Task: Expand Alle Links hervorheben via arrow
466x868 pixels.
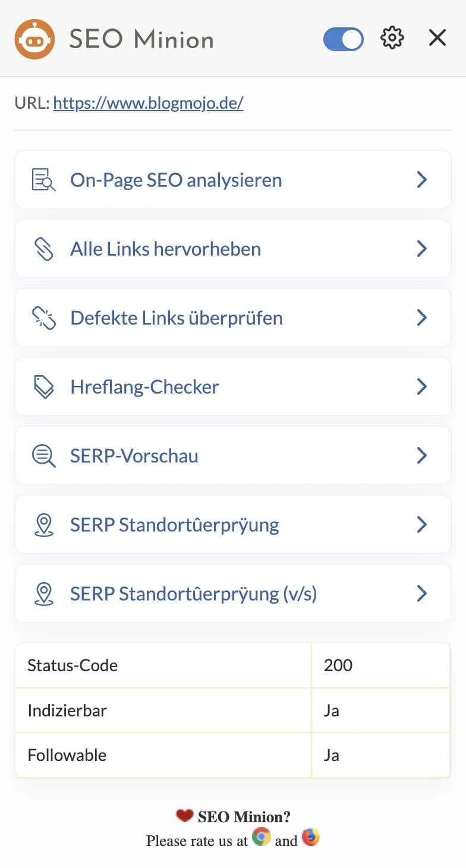Action: (422, 249)
